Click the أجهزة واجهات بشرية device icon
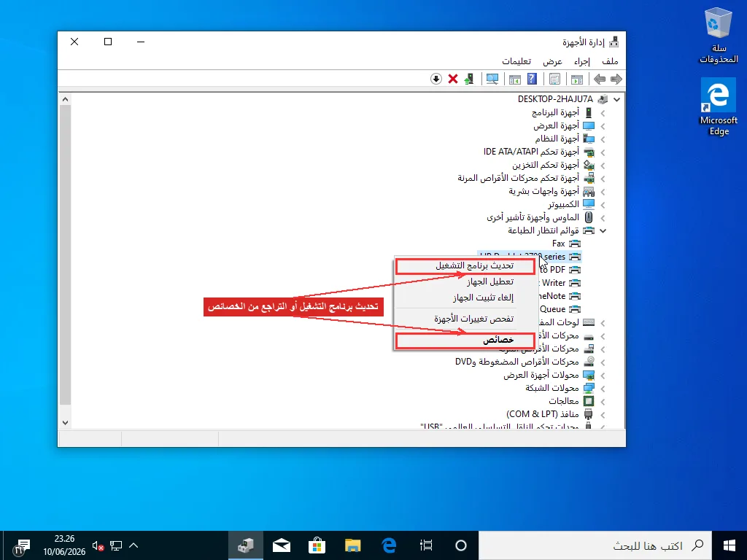Screen dimensions: 747x560 pos(589,192)
